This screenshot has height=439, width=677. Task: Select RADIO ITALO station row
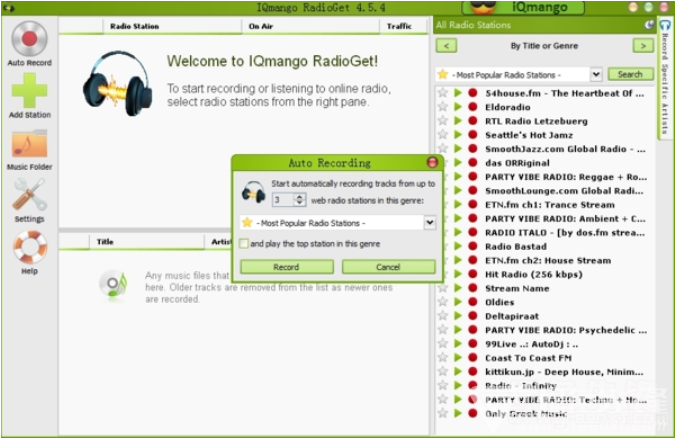[545, 233]
